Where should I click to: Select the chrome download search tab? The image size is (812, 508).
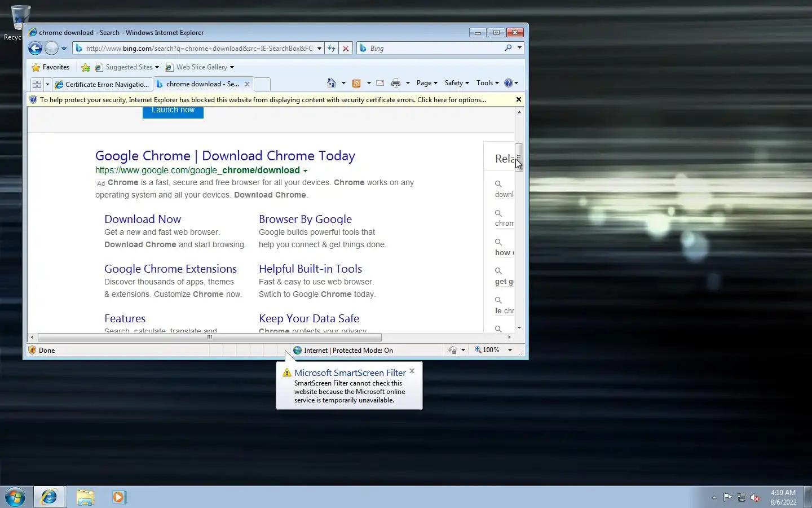coord(198,84)
